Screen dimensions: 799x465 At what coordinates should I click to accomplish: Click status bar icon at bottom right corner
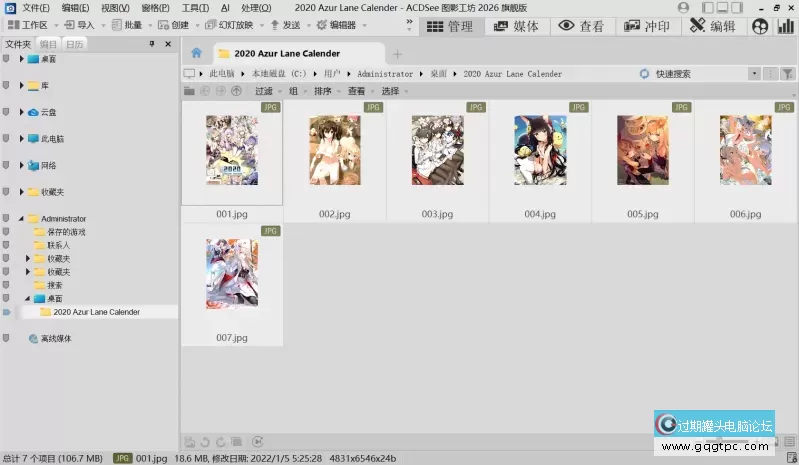point(791,458)
